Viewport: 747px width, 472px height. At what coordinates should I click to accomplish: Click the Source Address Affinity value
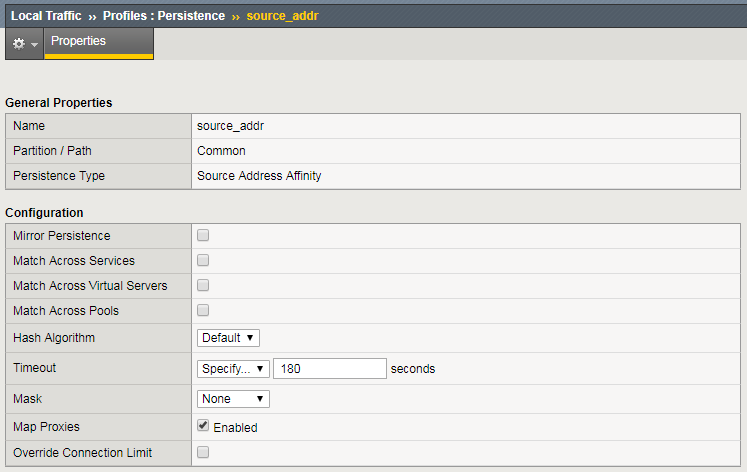(259, 176)
